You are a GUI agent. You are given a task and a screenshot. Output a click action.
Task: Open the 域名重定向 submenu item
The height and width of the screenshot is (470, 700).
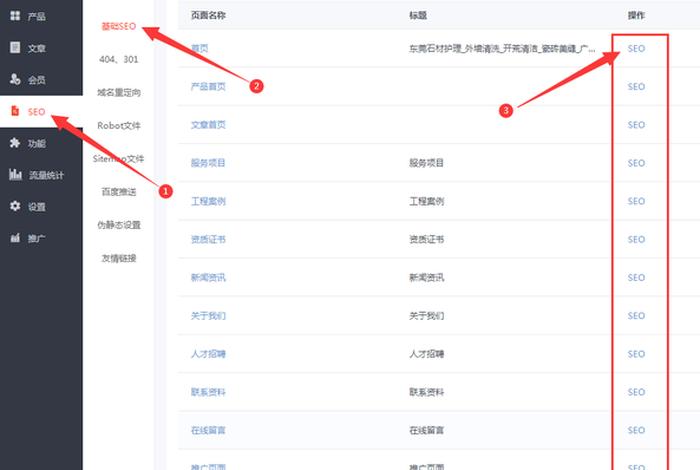(119, 92)
